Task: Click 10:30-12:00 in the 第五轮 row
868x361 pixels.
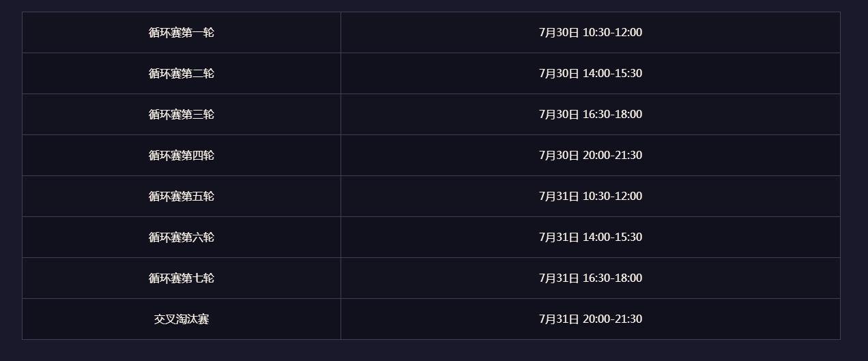Action: pyautogui.click(x=612, y=196)
